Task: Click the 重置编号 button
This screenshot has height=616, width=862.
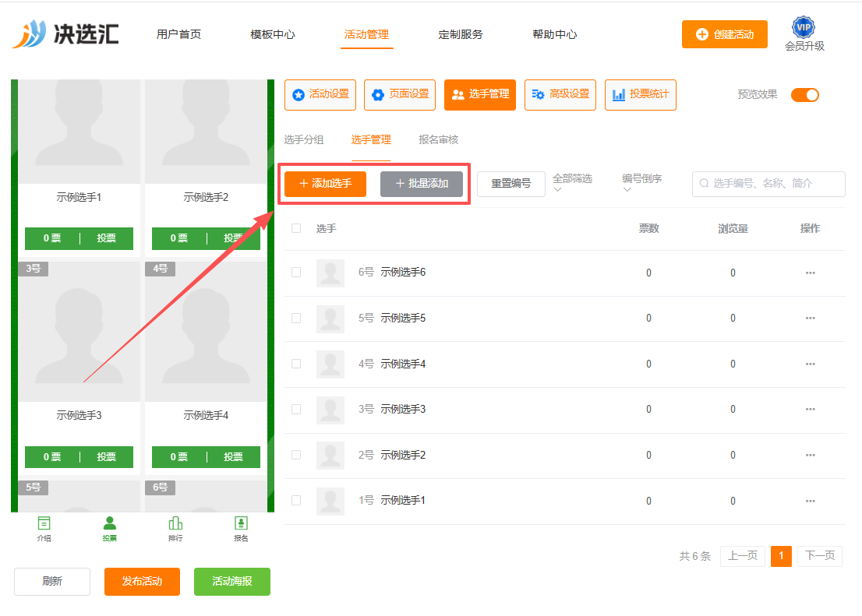Action: tap(511, 184)
